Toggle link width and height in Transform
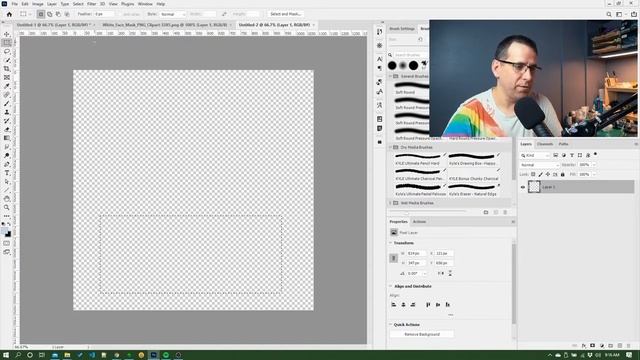The width and height of the screenshot is (640, 360). [393, 258]
